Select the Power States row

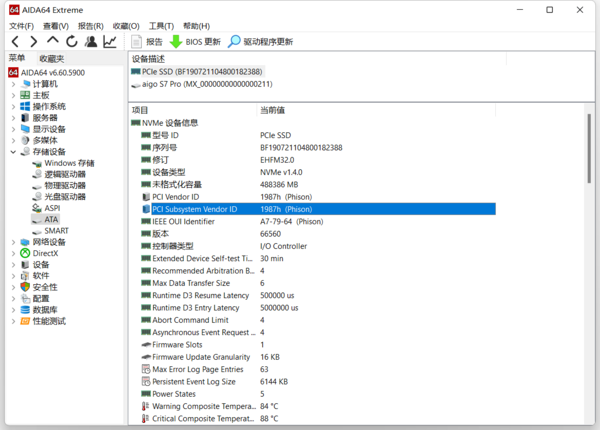pos(318,394)
